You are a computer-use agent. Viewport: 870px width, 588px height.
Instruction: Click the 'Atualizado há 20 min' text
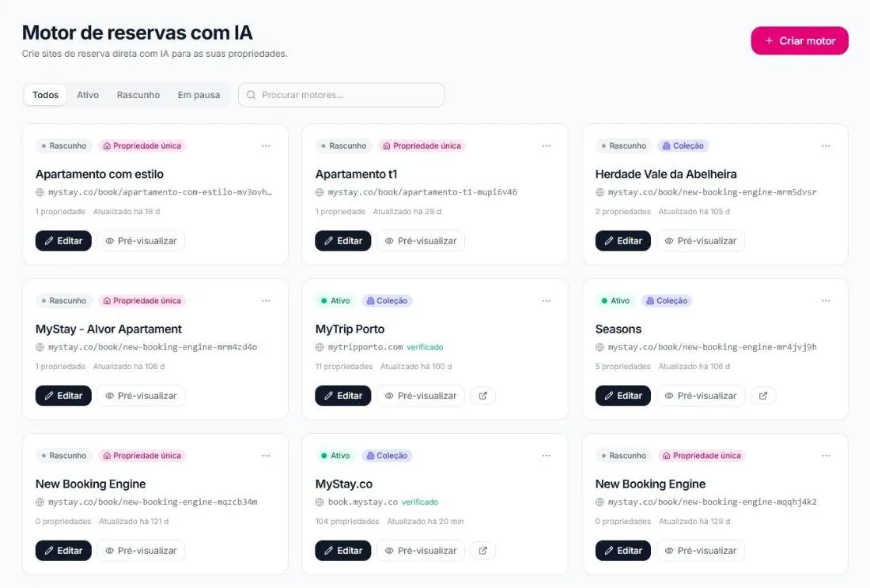click(425, 522)
